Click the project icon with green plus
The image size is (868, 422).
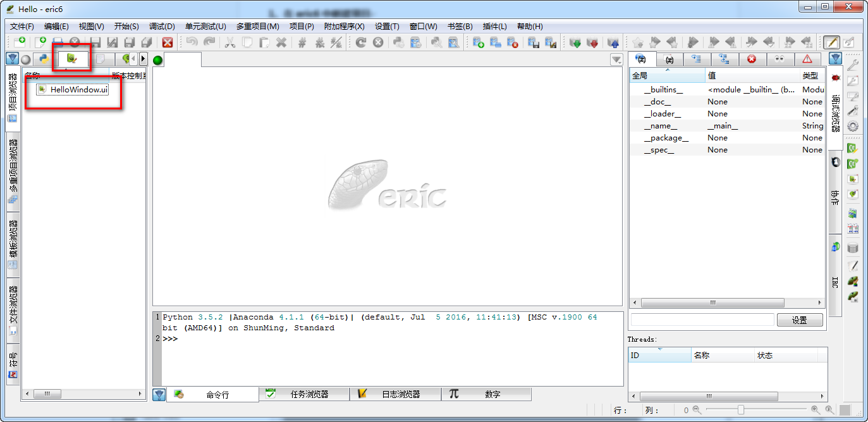click(479, 42)
